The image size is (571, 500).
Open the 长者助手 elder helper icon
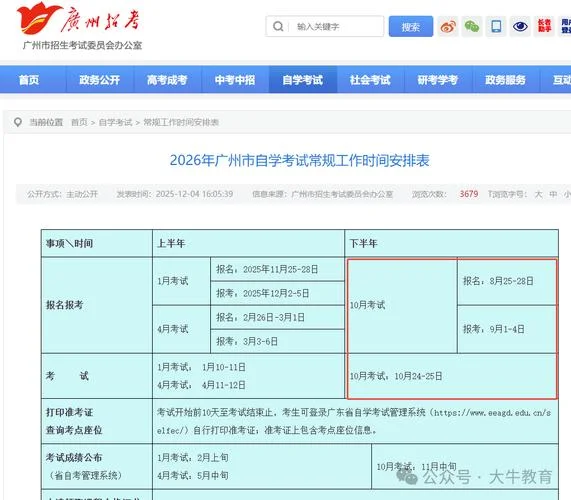tap(544, 26)
